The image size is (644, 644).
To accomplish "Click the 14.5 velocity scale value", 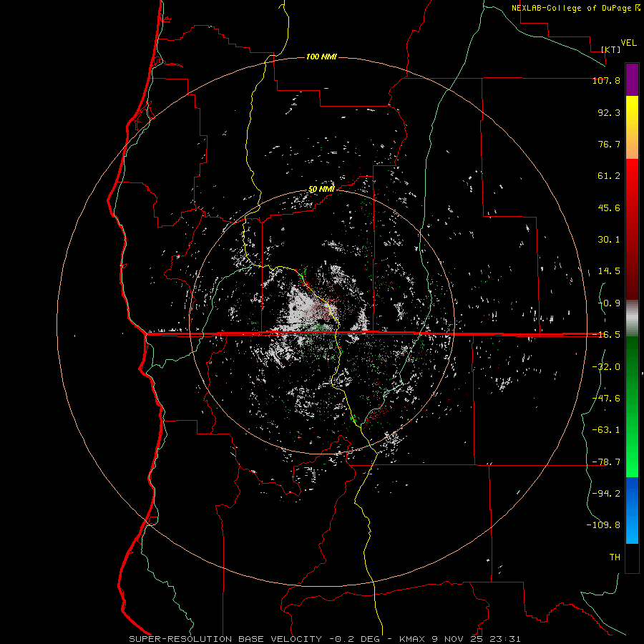I will [x=609, y=271].
